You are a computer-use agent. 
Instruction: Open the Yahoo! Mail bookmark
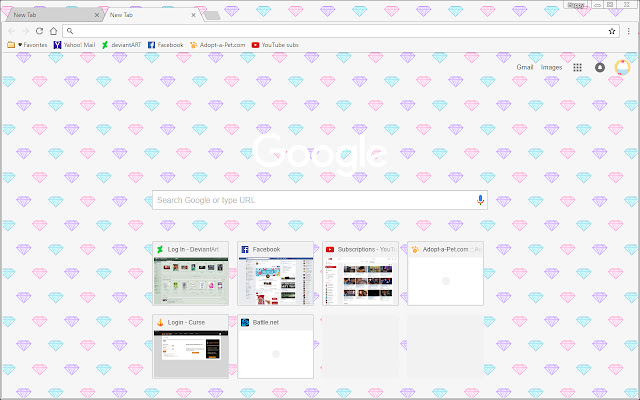click(x=74, y=45)
